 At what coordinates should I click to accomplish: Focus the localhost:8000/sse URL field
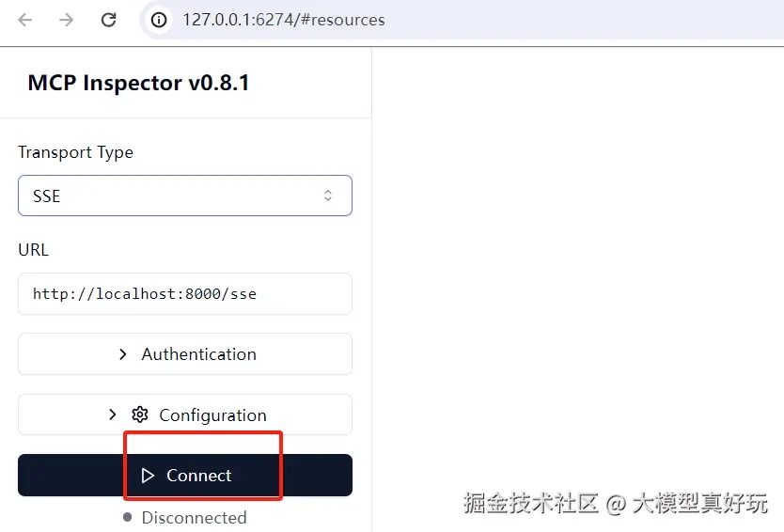click(x=185, y=294)
